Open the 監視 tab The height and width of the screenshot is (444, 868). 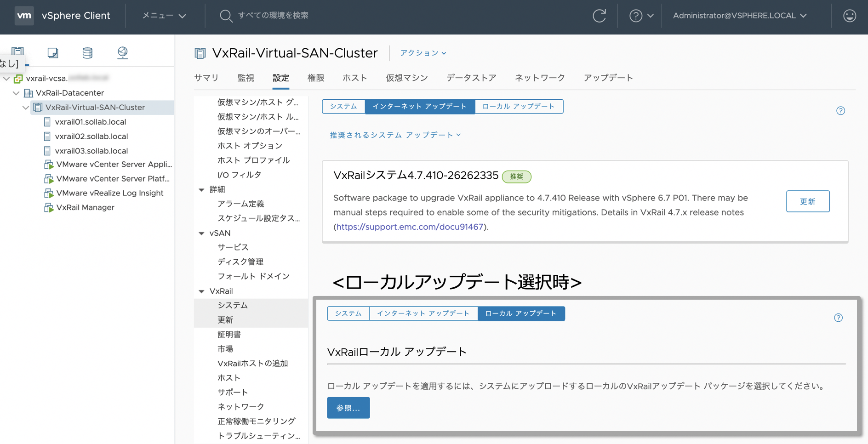pyautogui.click(x=246, y=78)
